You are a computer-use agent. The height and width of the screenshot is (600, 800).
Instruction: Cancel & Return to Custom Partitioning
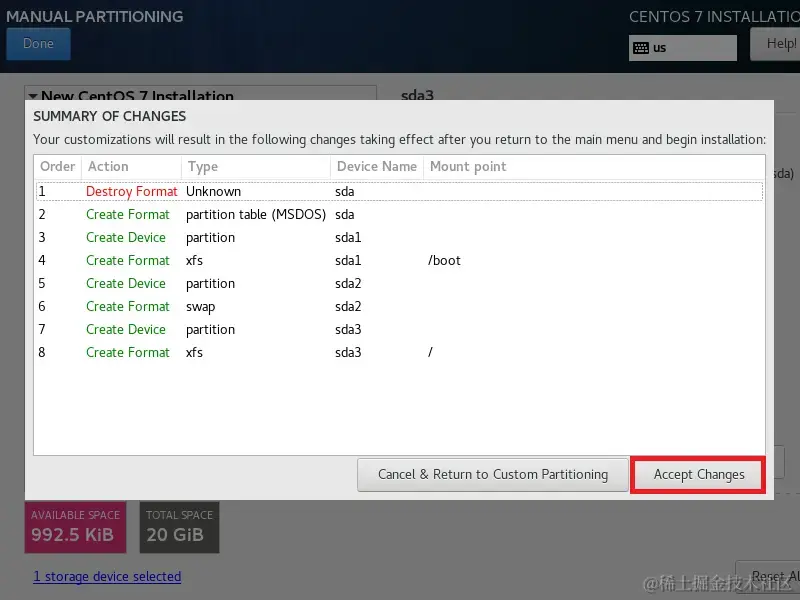[x=493, y=474]
